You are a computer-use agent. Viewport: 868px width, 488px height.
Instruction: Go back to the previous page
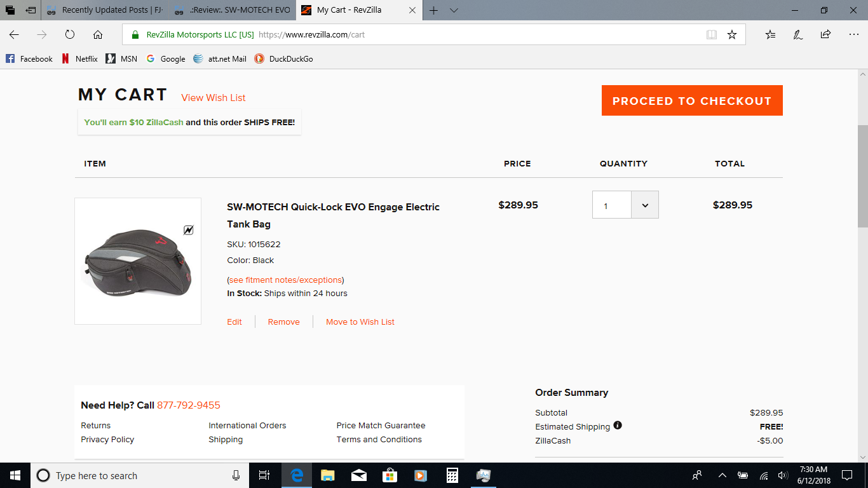(x=14, y=34)
